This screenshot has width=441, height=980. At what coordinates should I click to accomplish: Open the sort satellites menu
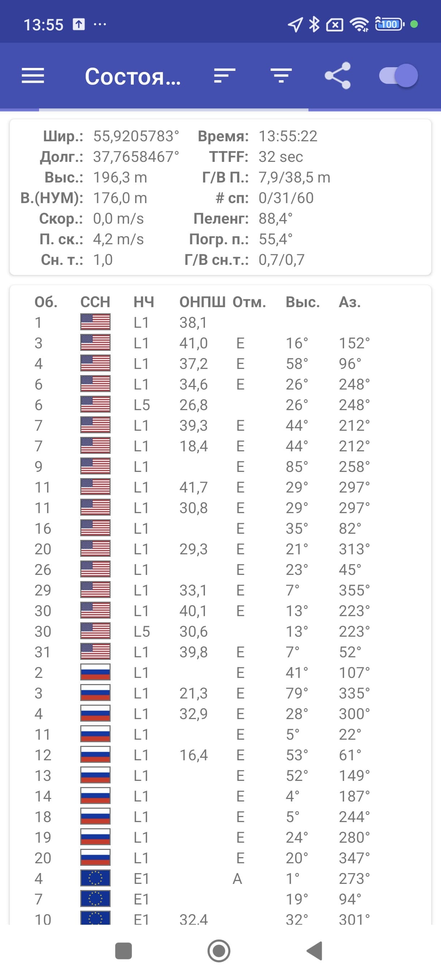224,76
